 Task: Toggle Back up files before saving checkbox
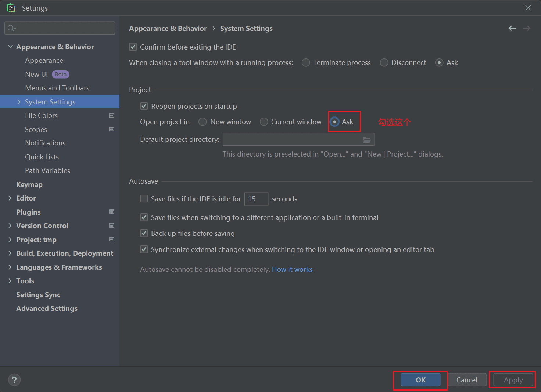click(144, 233)
